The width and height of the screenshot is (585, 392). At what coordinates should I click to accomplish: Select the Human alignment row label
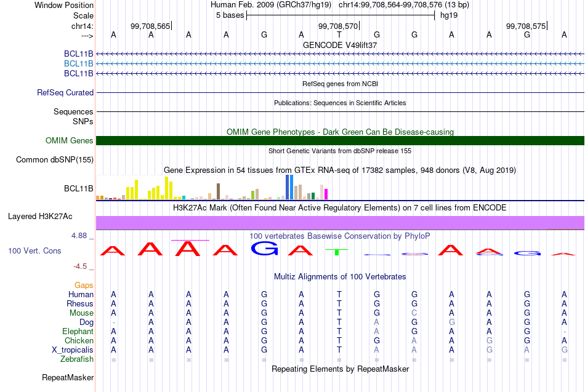(81, 295)
